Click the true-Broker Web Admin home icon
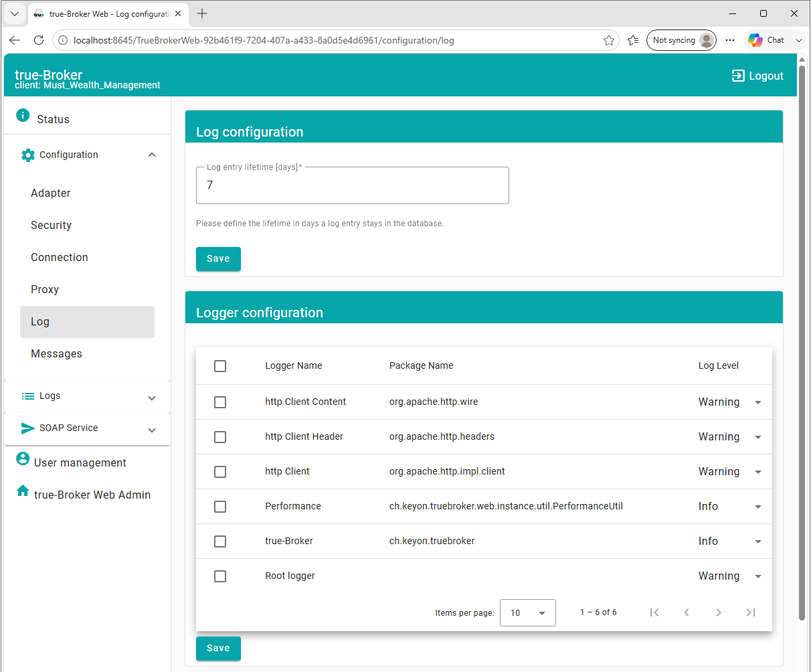Screen dimensions: 811x672 [23, 491]
